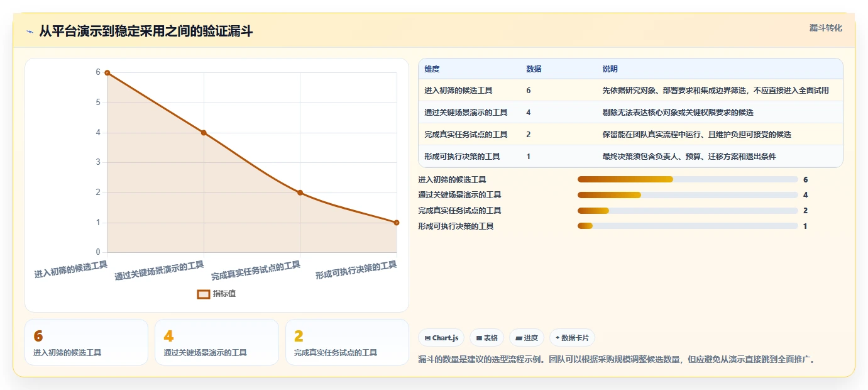Select the chart data point at value 4

tap(204, 133)
